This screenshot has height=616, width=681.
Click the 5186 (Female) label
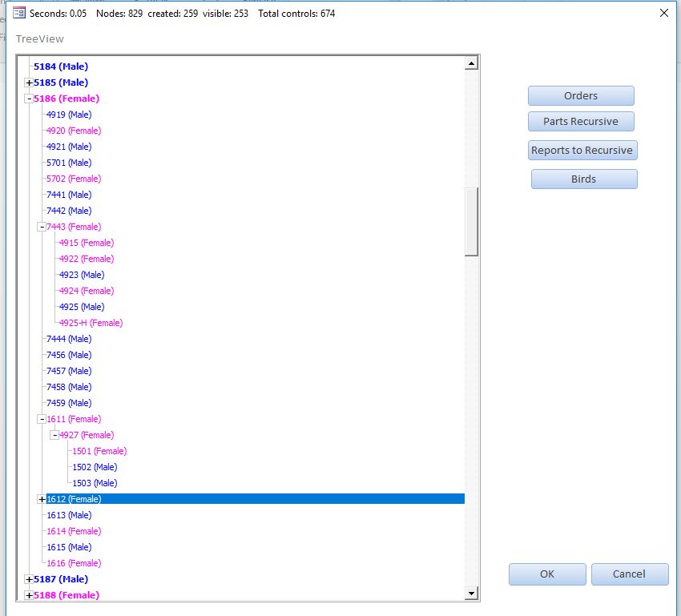pos(66,99)
